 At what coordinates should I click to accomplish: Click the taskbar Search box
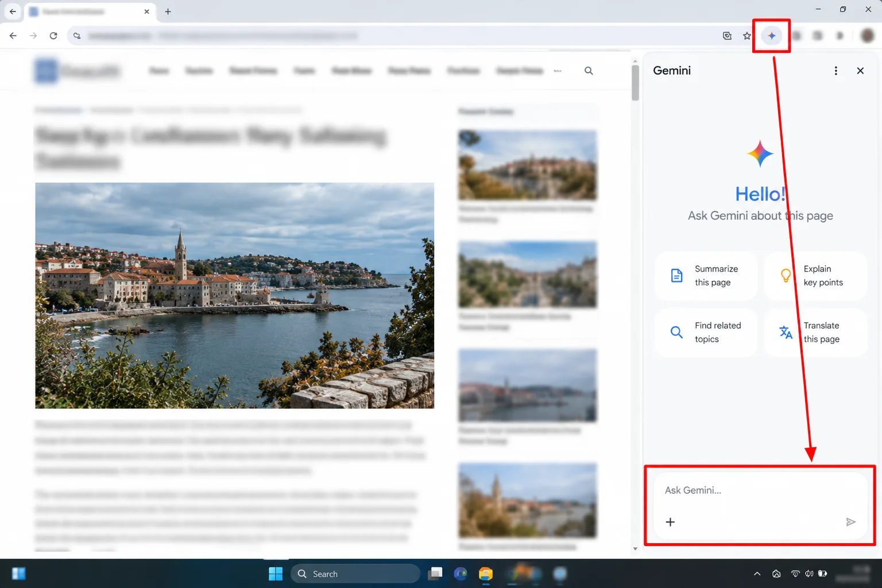(x=355, y=574)
